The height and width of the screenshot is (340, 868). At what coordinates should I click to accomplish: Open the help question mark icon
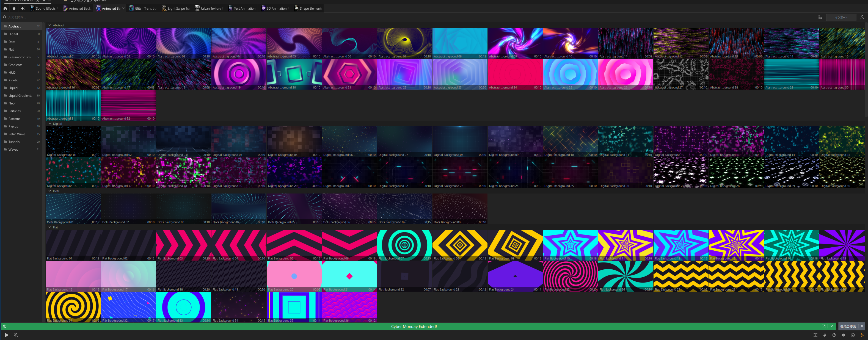click(834, 335)
